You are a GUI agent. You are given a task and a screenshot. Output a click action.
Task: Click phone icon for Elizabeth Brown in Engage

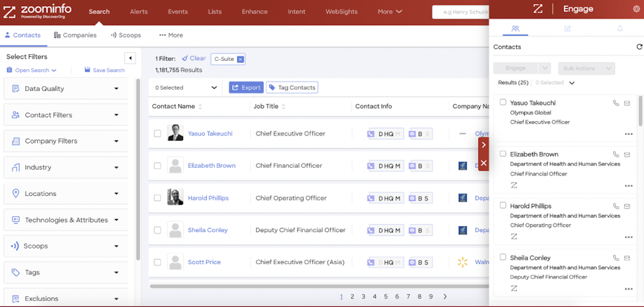click(616, 154)
